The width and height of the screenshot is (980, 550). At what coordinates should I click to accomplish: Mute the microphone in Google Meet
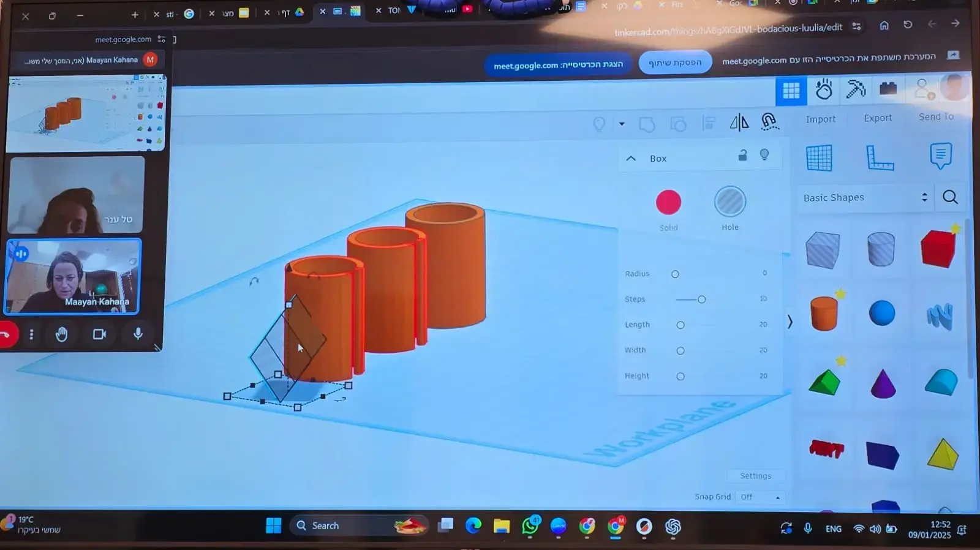pos(138,334)
